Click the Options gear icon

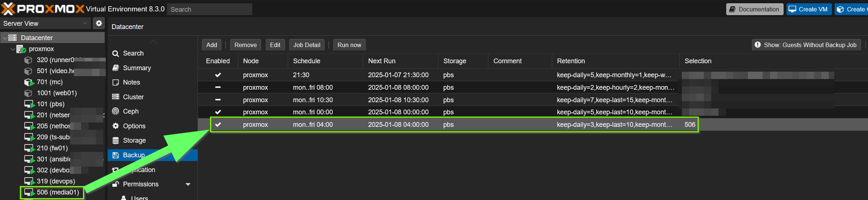tap(116, 126)
